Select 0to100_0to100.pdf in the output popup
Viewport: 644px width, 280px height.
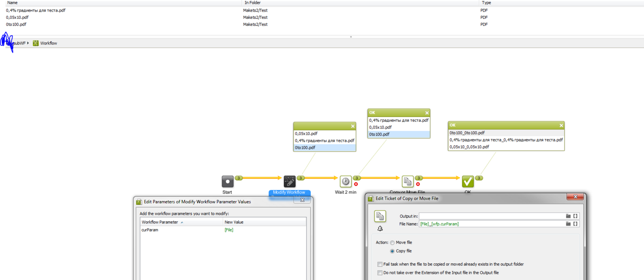click(x=506, y=133)
